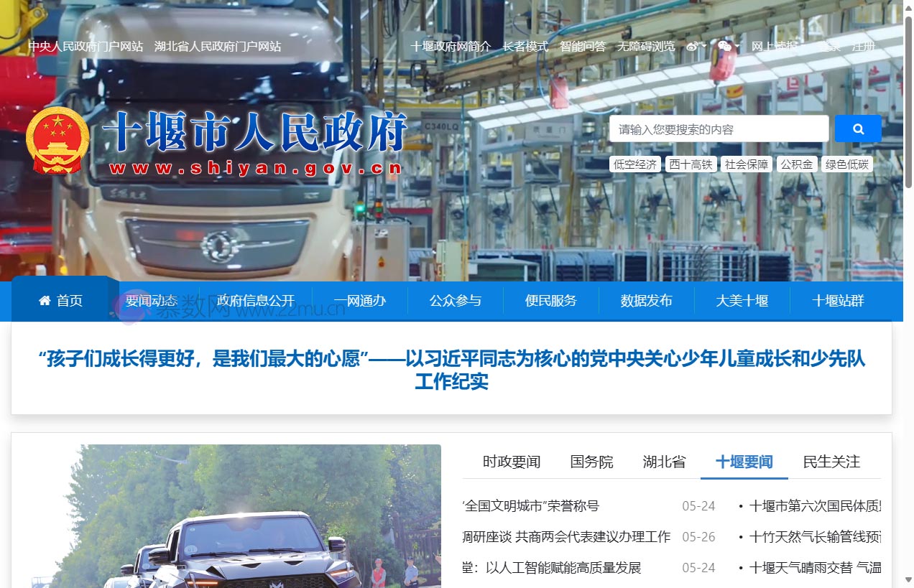Image resolution: width=914 pixels, height=588 pixels.
Task: Select the 公积金 hot search keyword
Action: point(796,164)
